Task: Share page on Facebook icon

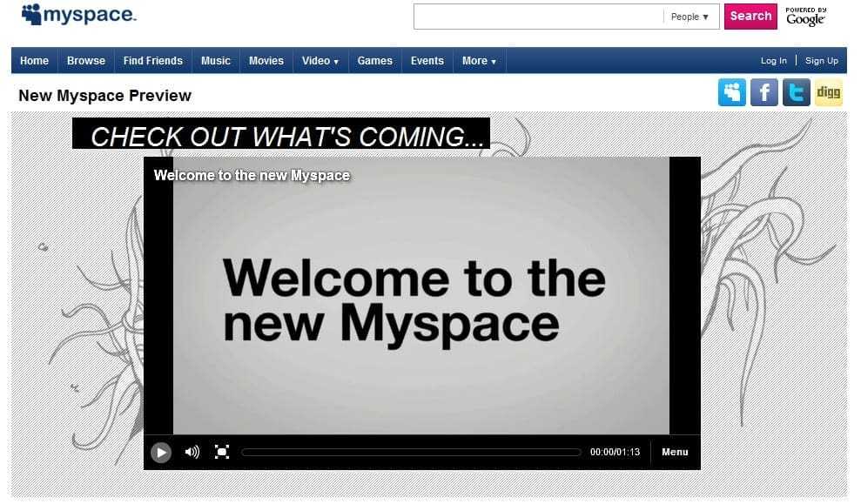Action: click(x=764, y=92)
